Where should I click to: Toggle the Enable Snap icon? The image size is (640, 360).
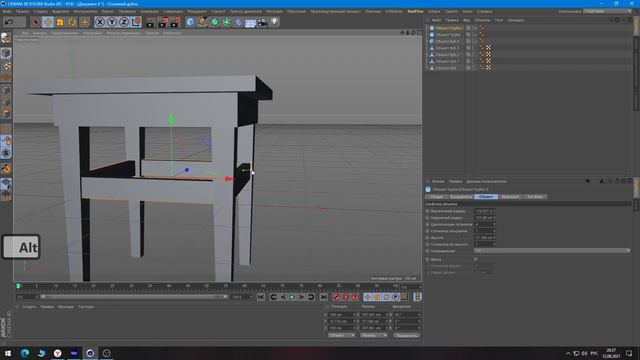(x=6, y=168)
